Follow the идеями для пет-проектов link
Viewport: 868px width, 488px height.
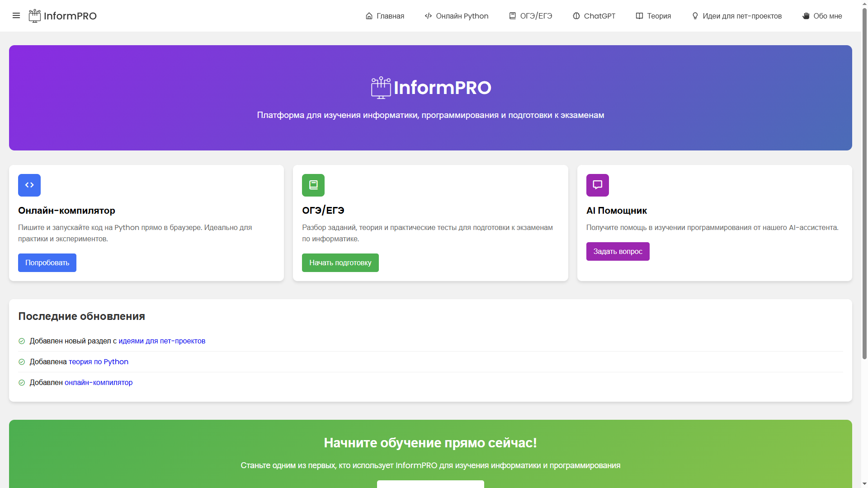(x=162, y=341)
